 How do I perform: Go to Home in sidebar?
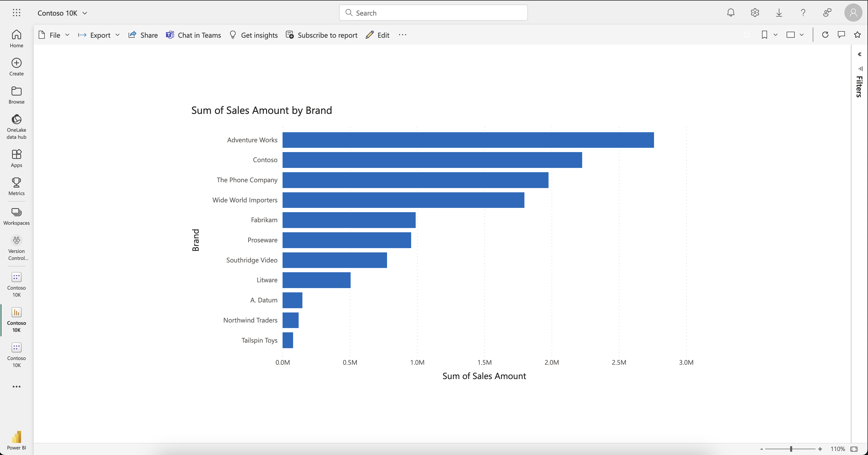17,38
